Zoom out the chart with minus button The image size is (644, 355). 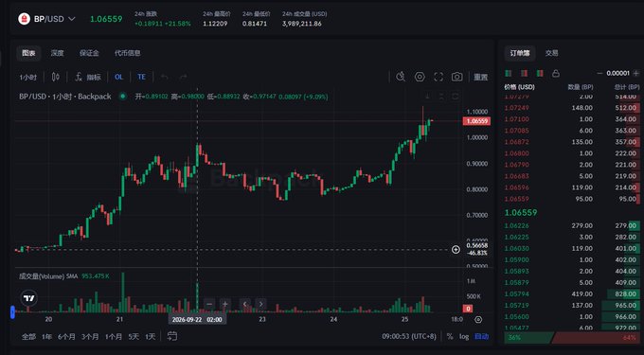pyautogui.click(x=209, y=304)
